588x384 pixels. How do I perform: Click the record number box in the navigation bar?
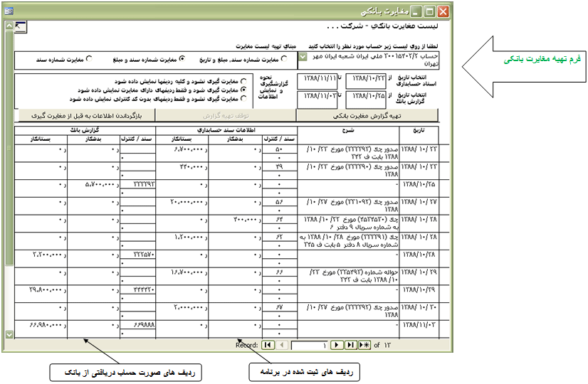[x=309, y=346]
